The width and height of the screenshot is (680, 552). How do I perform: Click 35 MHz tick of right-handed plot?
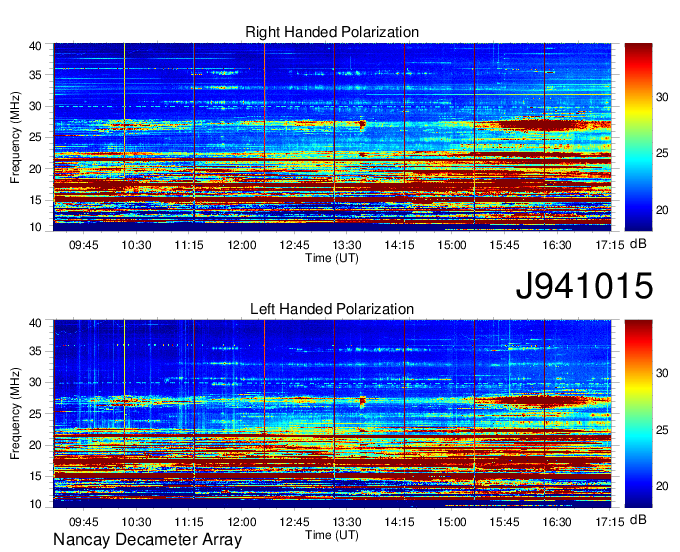pos(35,75)
